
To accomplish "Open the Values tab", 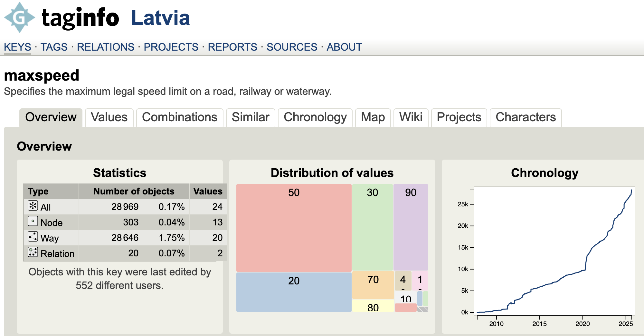I will click(x=109, y=117).
